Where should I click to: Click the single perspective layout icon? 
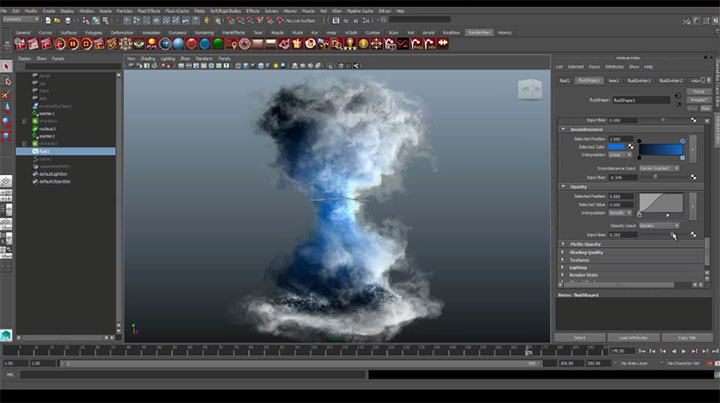coord(6,181)
